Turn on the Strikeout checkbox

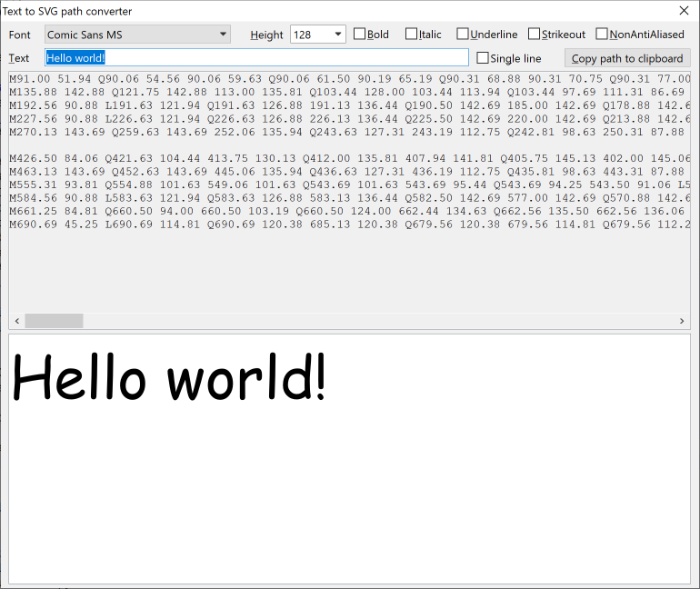pyautogui.click(x=534, y=35)
